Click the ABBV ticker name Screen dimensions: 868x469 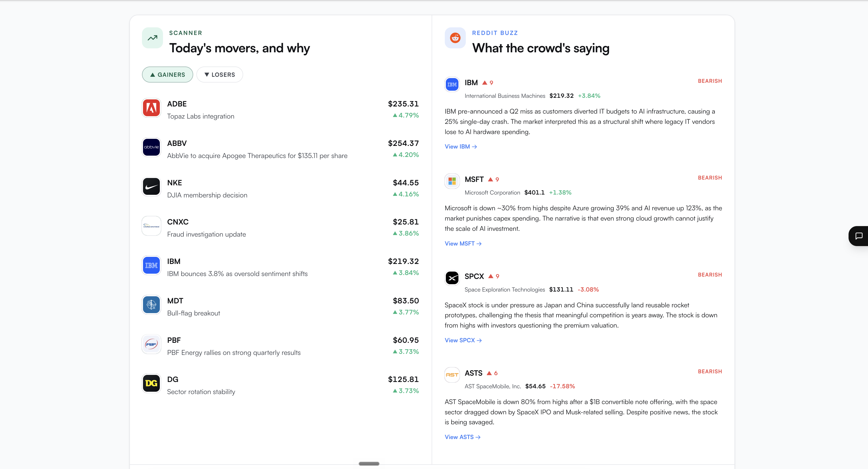point(177,143)
